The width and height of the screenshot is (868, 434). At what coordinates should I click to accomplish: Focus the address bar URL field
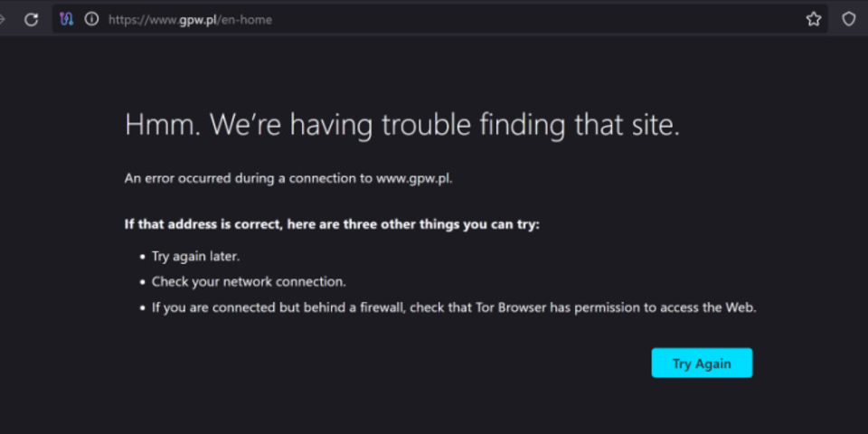coord(440,19)
